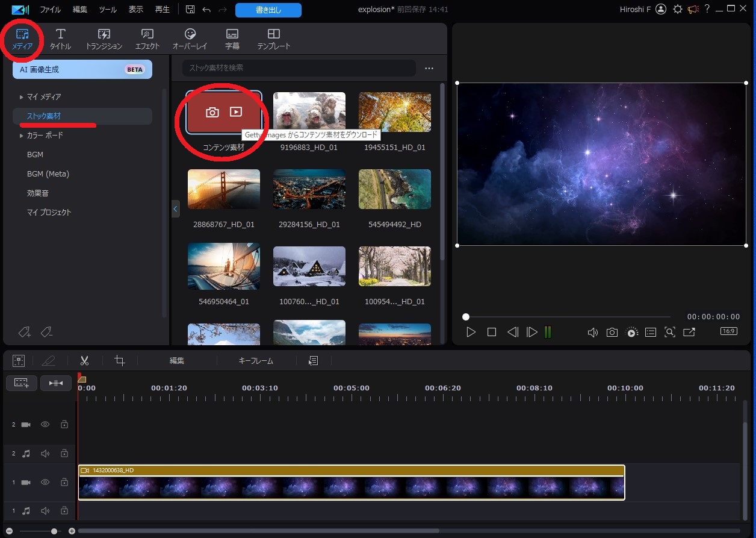Screen dimensions: 756x538
Task: Click the save project floppy disk icon
Action: click(190, 10)
